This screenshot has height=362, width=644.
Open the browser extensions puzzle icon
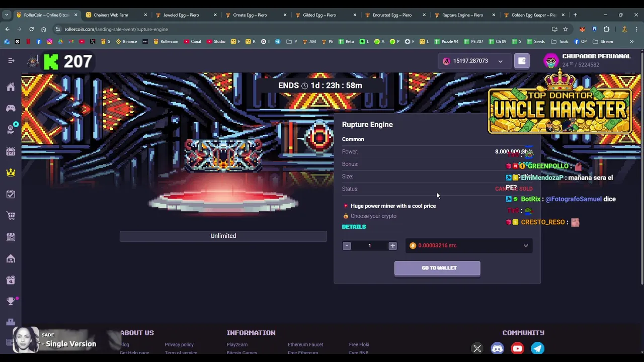pos(607,29)
